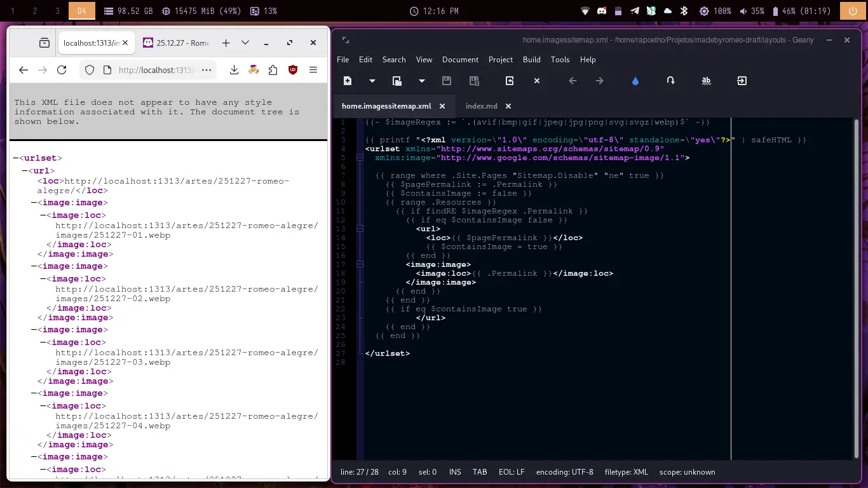The width and height of the screenshot is (868, 488).
Task: Navigate back using Geany's back arrow
Action: click(x=572, y=81)
